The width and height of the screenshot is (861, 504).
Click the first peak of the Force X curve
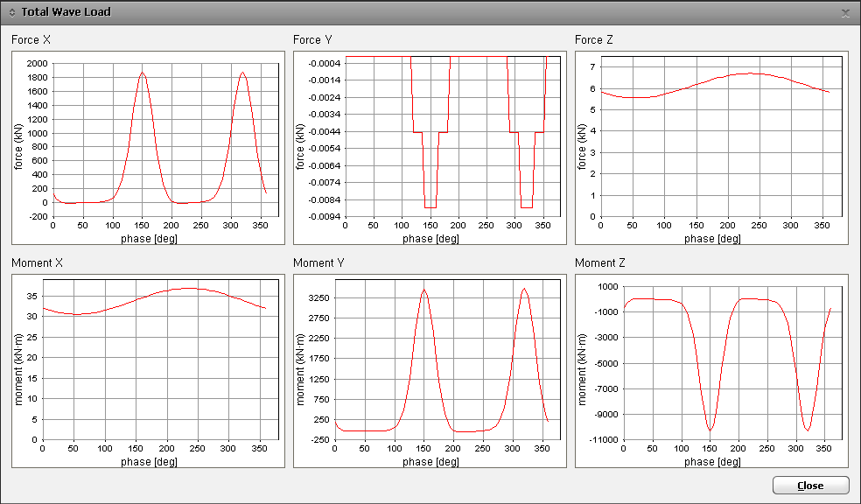141,73
